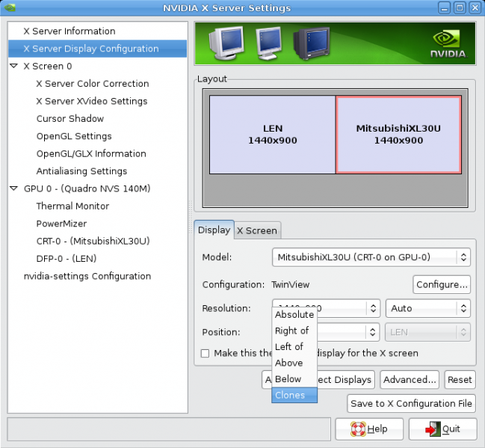Open Help
Viewport: 485px width, 448px height.
tap(369, 429)
